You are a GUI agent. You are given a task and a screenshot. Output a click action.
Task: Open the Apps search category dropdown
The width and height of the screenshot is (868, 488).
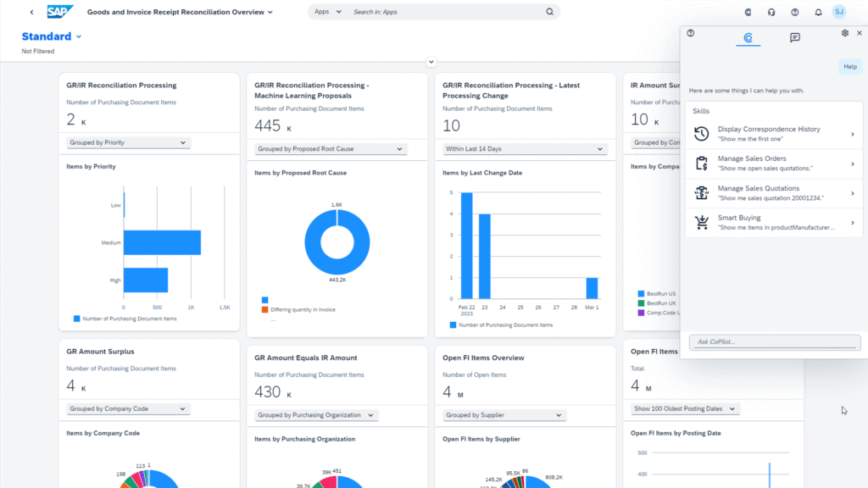pos(328,12)
